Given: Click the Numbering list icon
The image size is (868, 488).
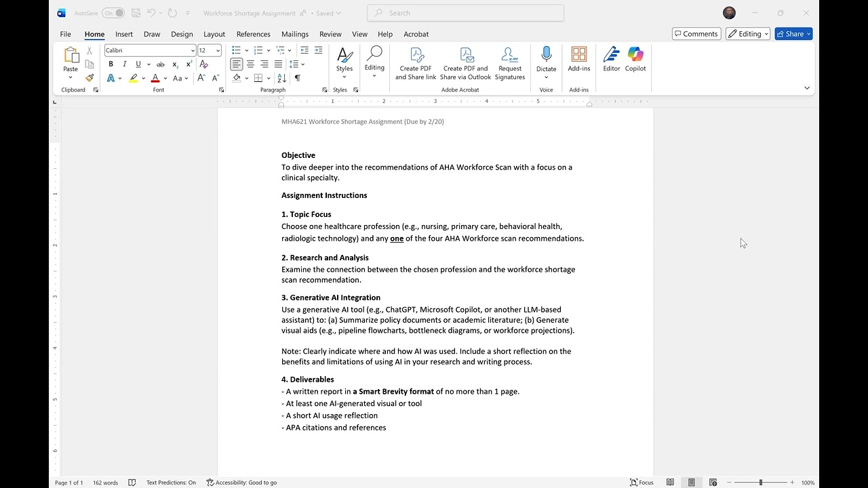Looking at the screenshot, I should [x=258, y=50].
